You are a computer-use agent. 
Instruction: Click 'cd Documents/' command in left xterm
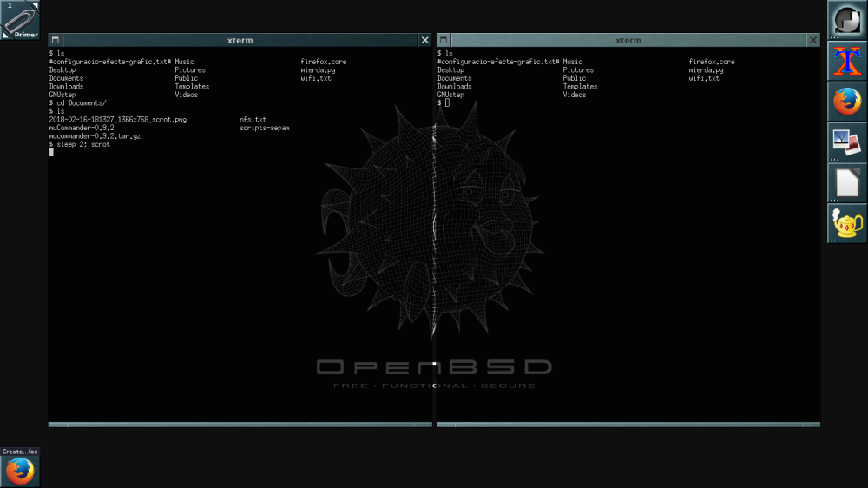pos(82,103)
